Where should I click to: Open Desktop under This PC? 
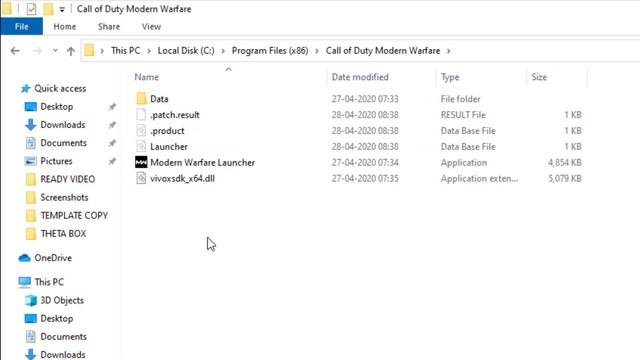(x=57, y=318)
